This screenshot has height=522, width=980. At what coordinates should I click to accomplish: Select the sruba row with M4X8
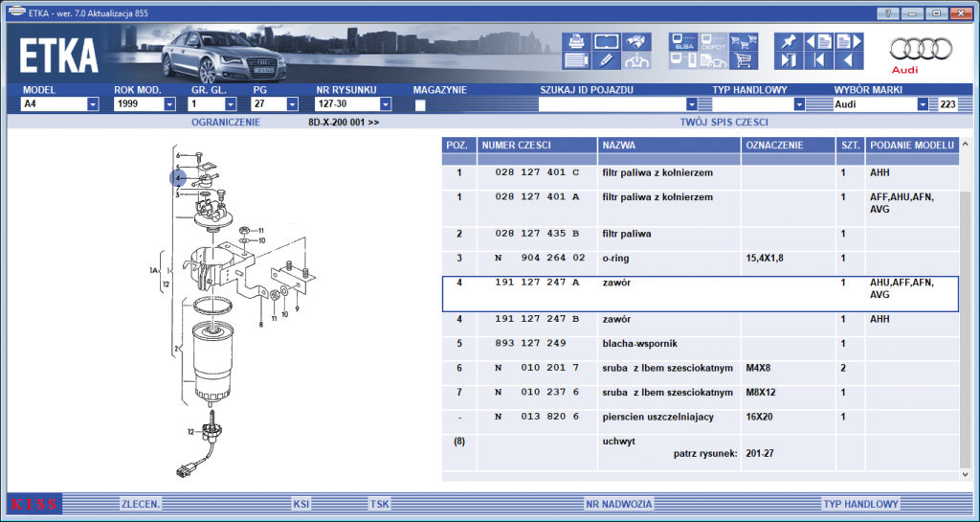(700, 374)
